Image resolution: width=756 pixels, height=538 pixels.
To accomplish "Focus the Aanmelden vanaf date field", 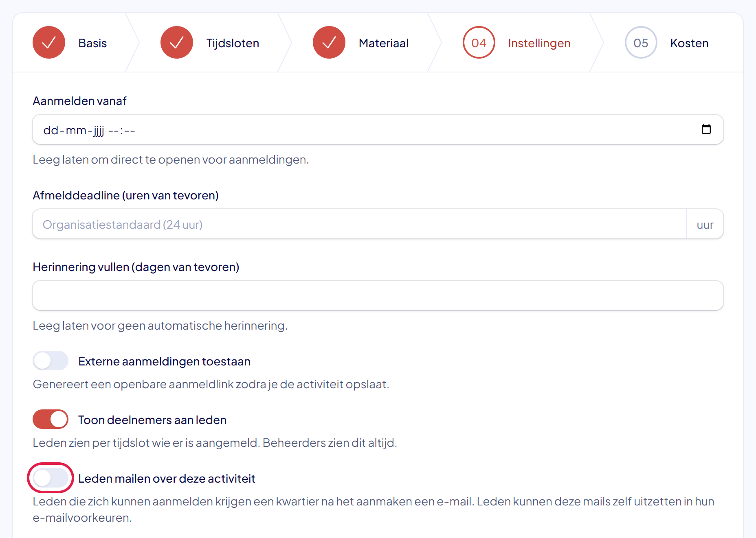I will click(378, 129).
